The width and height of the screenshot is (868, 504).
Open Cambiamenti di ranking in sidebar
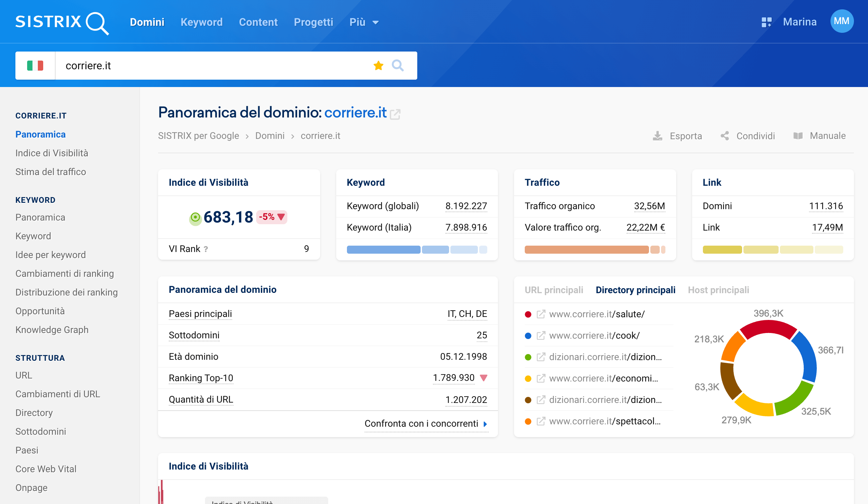(x=65, y=274)
